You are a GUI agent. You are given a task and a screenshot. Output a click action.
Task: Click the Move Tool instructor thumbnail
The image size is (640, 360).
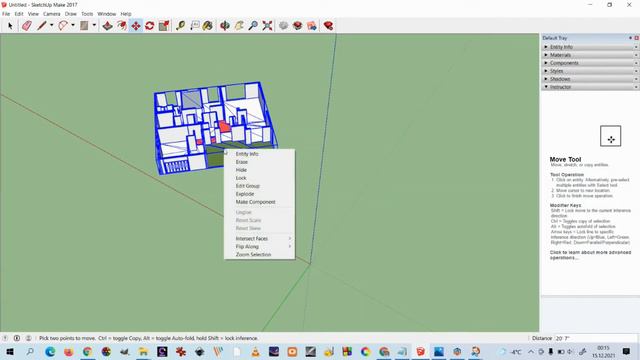(x=611, y=136)
